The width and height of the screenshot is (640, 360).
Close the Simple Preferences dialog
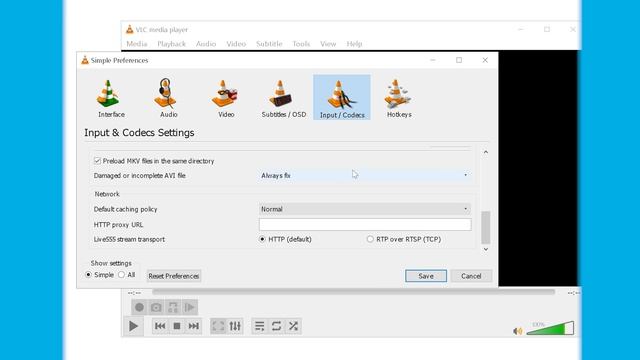[x=485, y=60]
